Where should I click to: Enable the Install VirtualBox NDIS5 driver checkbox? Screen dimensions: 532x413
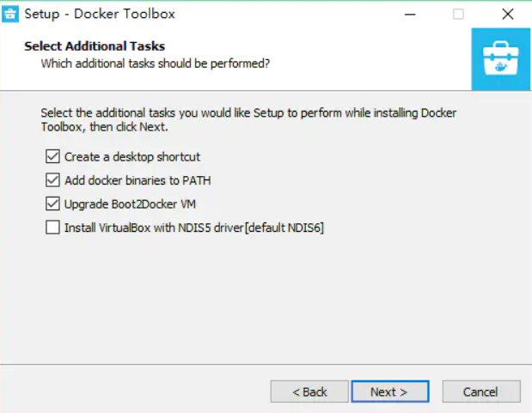(52, 228)
